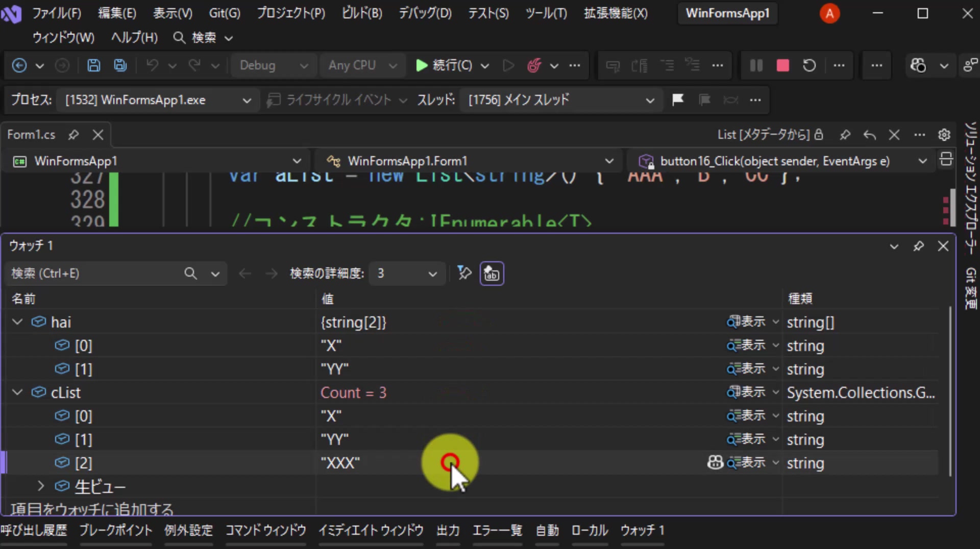This screenshot has height=549, width=980.
Task: Click the 表示 visualizer for cList row
Action: point(746,392)
